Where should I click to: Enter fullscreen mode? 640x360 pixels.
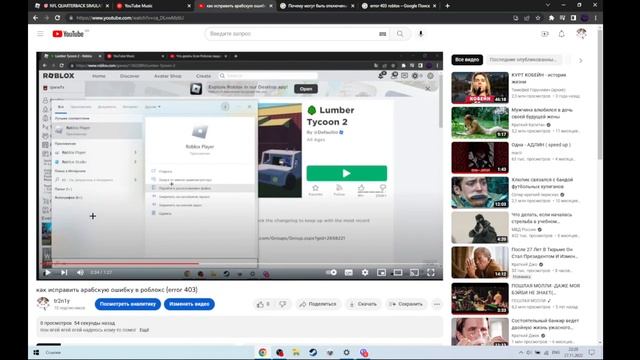(431, 272)
